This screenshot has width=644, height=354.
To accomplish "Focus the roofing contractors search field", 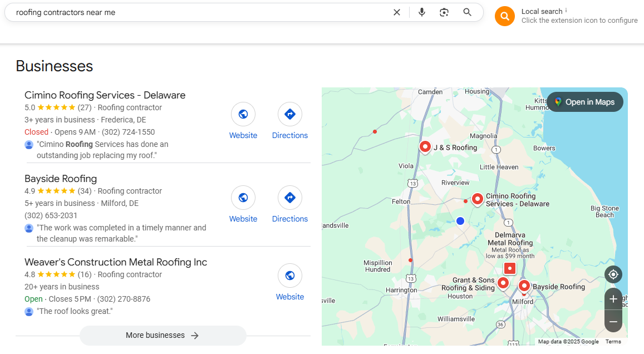I will [x=195, y=12].
